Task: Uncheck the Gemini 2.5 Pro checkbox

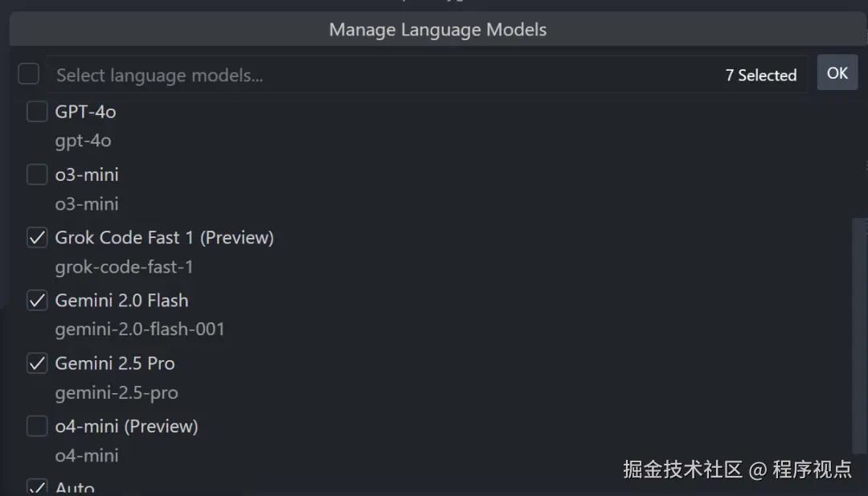Action: (x=36, y=363)
